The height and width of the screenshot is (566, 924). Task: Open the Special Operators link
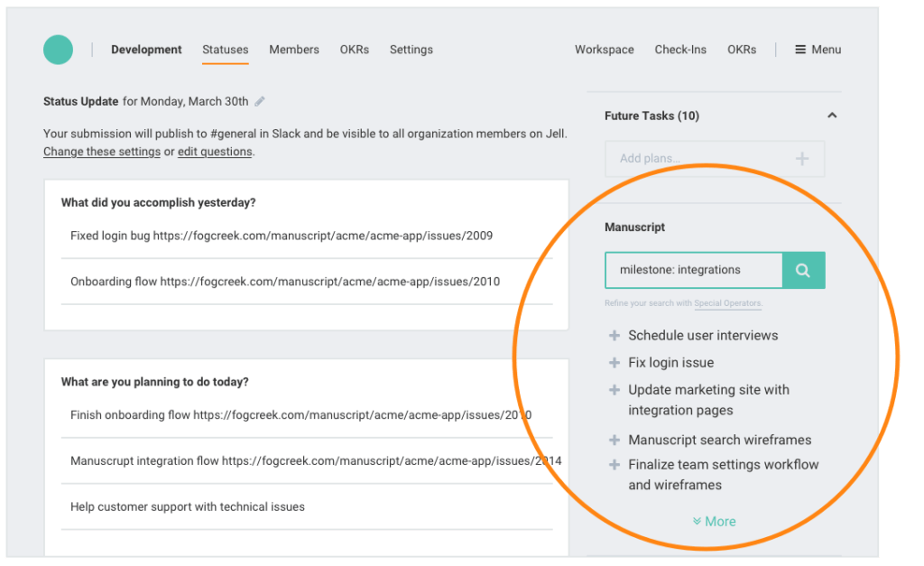[x=728, y=303]
